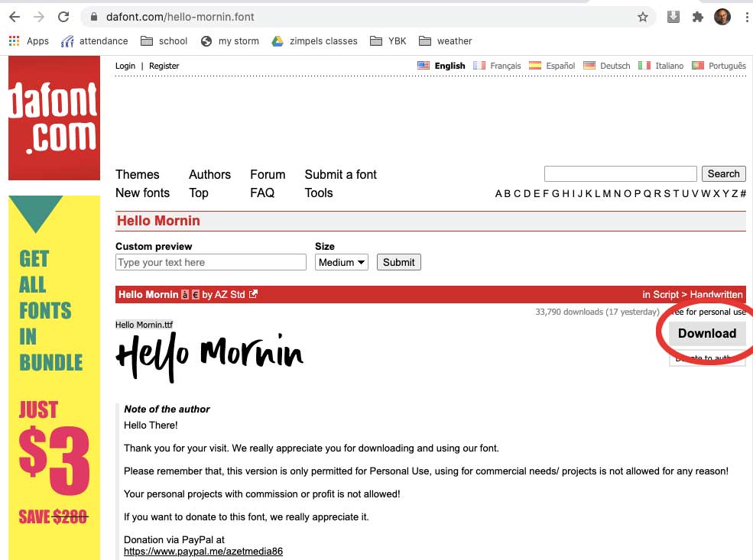Click the dafont.com address bar URL

click(180, 18)
